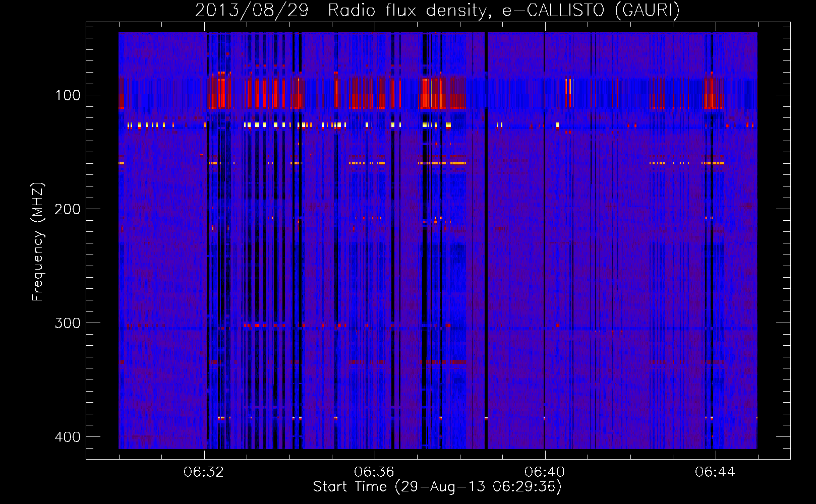Image resolution: width=816 pixels, height=504 pixels.
Task: Click the 100 frequency tick label
Action: tap(68, 95)
